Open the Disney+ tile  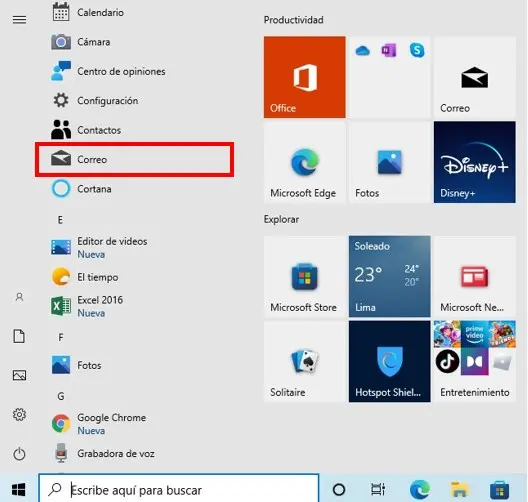(x=474, y=162)
